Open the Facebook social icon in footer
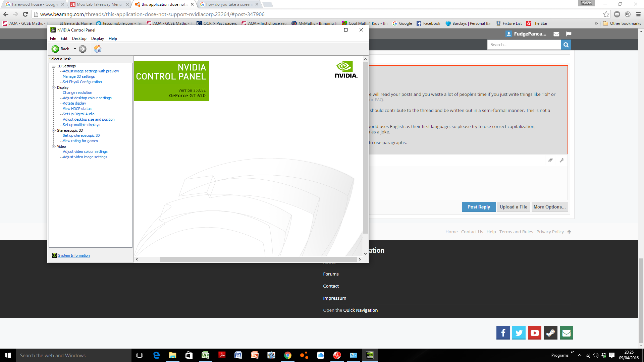The width and height of the screenshot is (644, 362). [503, 333]
